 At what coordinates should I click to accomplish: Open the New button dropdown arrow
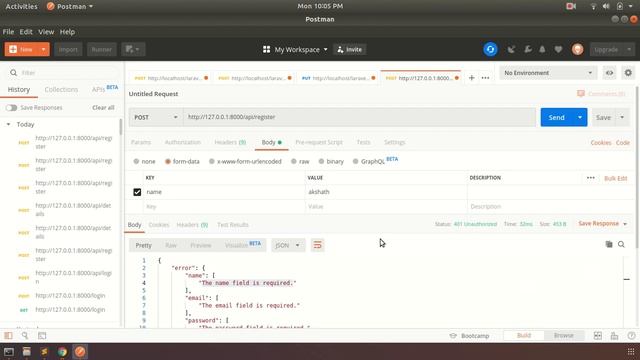coord(43,49)
